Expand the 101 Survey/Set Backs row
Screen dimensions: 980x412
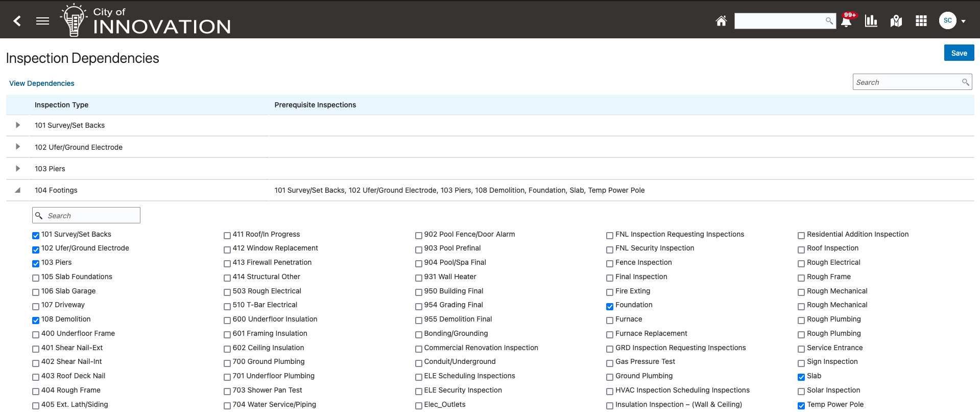click(x=18, y=125)
